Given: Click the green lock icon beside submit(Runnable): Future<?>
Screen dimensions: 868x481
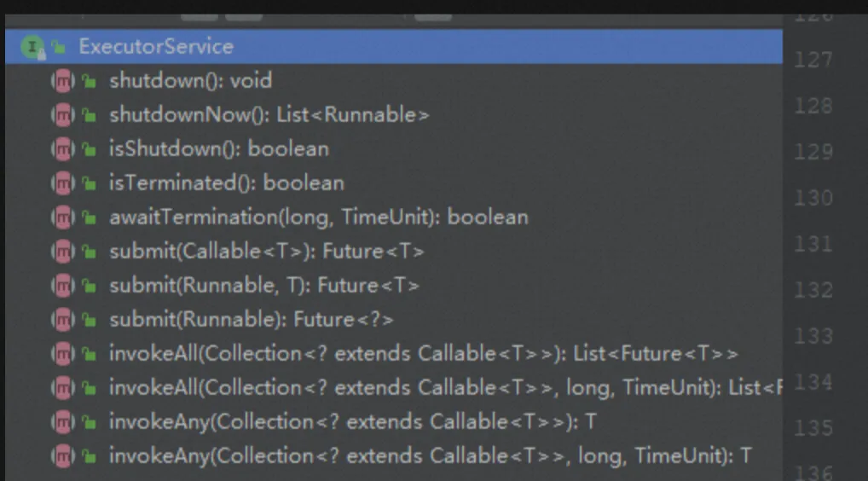Looking at the screenshot, I should (x=88, y=321).
